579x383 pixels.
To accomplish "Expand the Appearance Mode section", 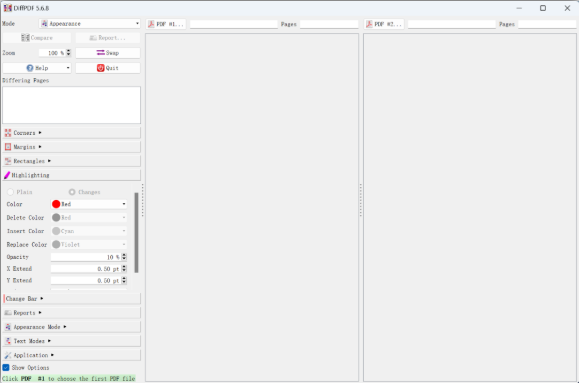I will pos(72,327).
